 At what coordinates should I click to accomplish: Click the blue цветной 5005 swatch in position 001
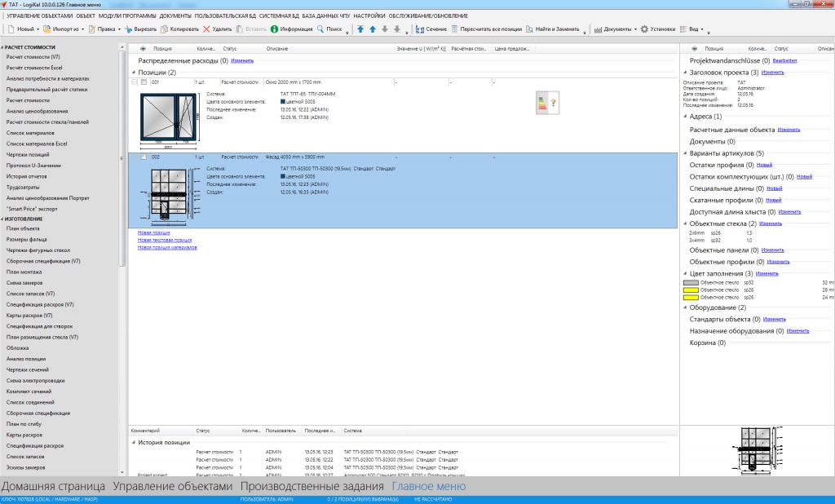283,102
